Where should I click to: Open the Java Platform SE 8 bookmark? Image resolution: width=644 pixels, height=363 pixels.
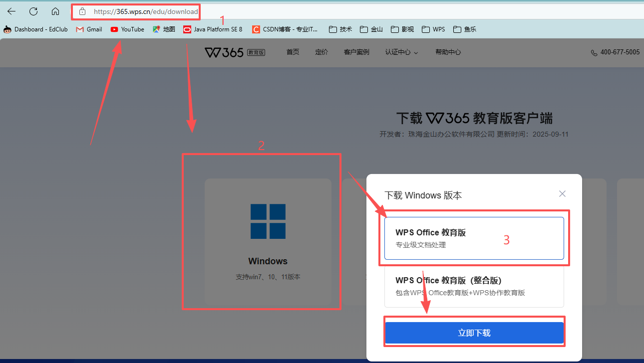click(x=213, y=29)
